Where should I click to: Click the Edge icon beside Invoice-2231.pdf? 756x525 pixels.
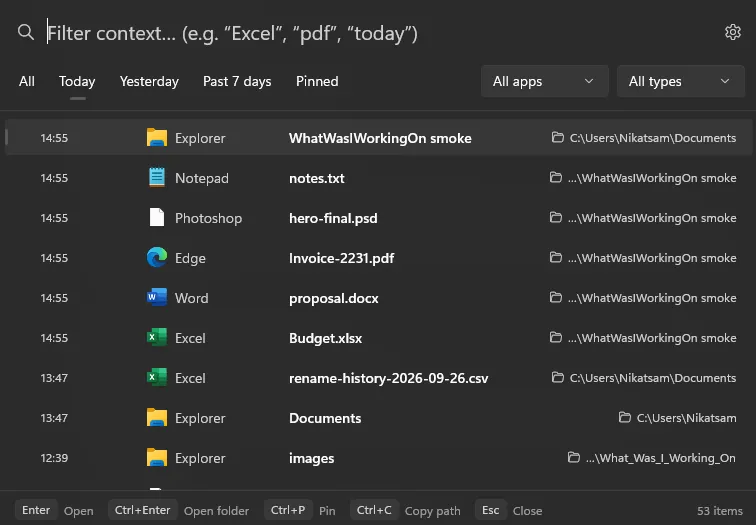[157, 258]
